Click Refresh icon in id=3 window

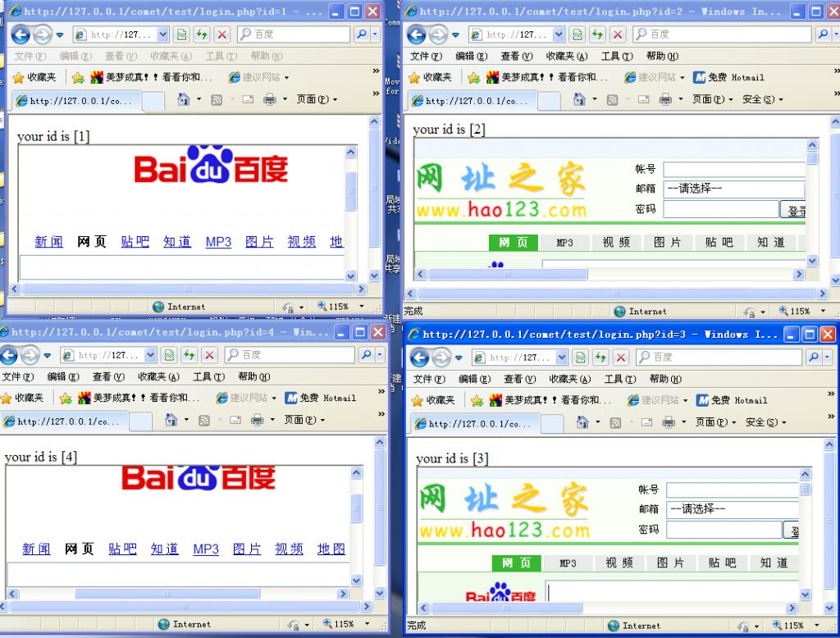600,358
